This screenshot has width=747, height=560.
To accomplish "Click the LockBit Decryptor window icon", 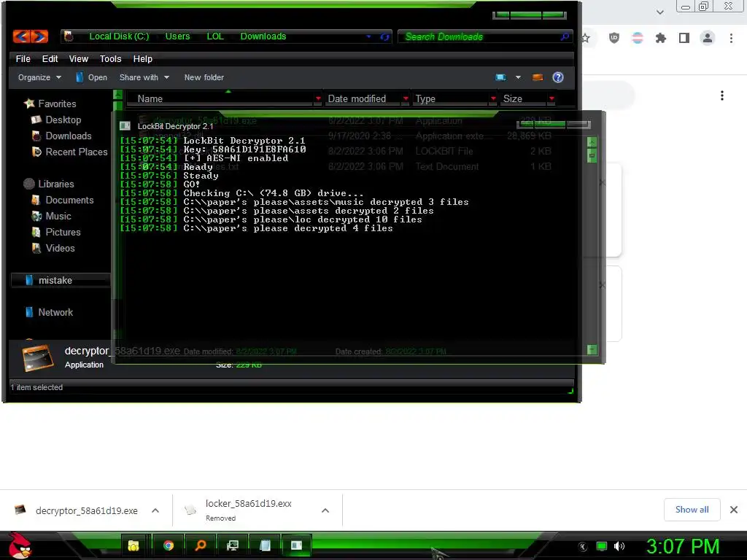I will (x=125, y=125).
